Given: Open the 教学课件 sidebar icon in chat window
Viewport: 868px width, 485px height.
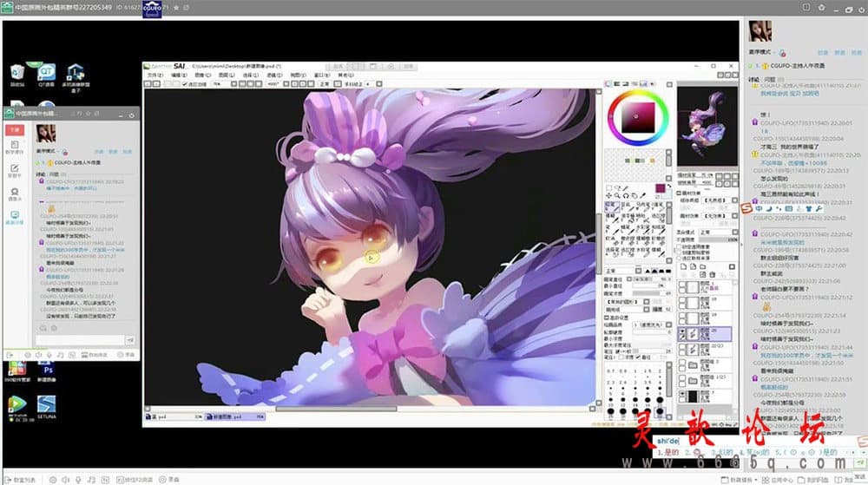Looking at the screenshot, I should coord(15,147).
